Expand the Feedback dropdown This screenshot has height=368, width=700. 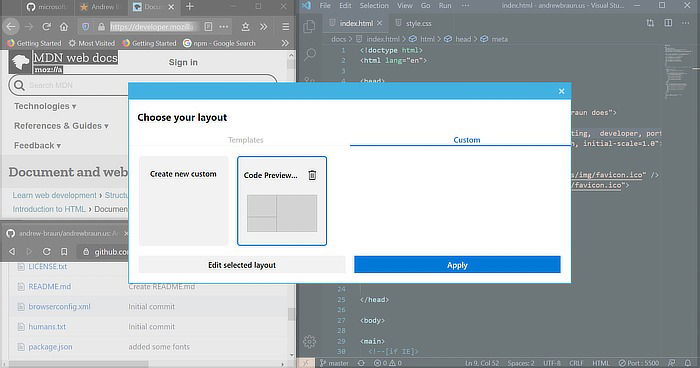tap(37, 146)
